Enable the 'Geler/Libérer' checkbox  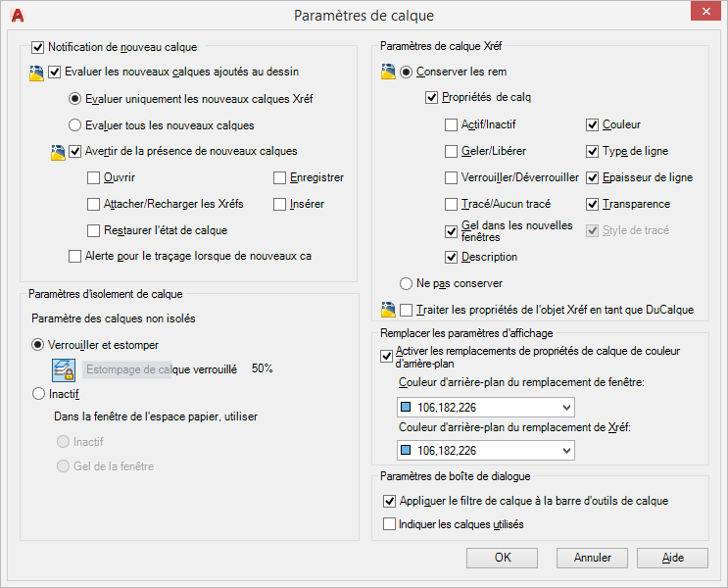(x=451, y=152)
